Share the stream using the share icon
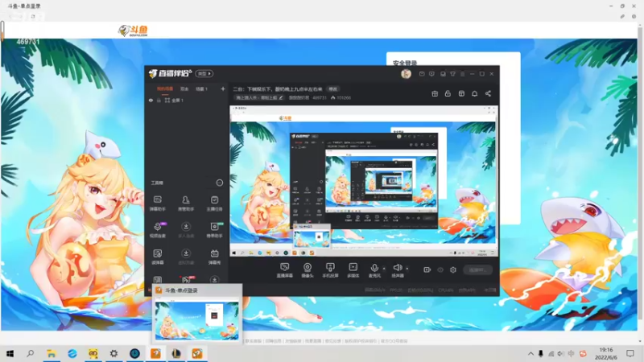 488,93
